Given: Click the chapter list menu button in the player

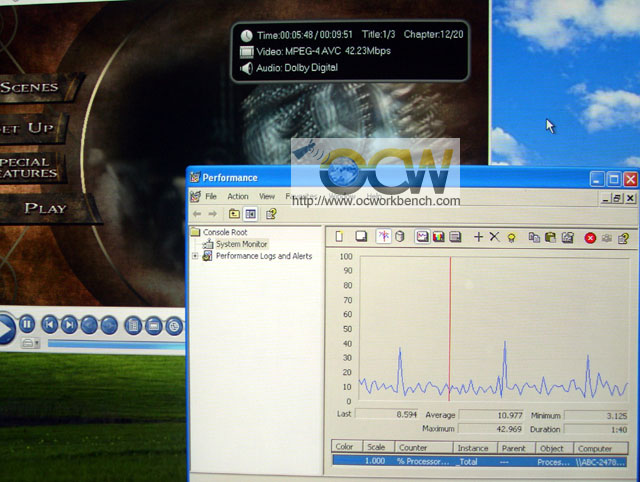Looking at the screenshot, I should tap(133, 326).
